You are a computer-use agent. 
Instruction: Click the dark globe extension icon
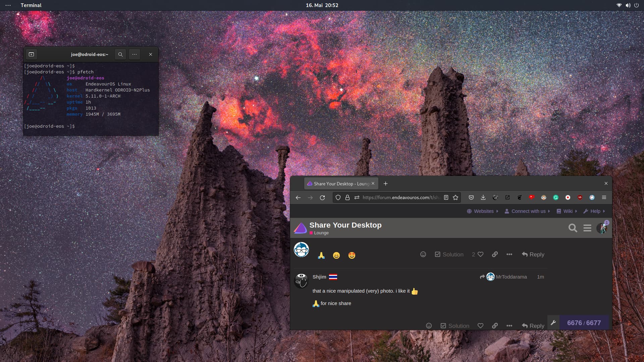495,197
